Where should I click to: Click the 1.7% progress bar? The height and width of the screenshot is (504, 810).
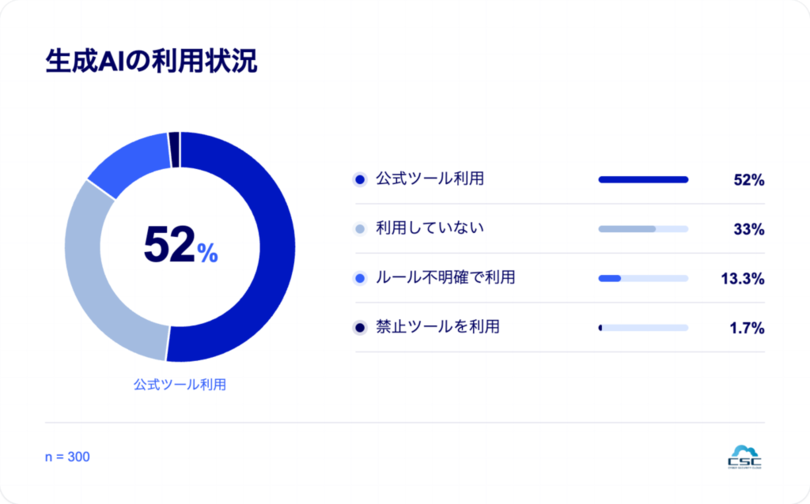tap(643, 328)
